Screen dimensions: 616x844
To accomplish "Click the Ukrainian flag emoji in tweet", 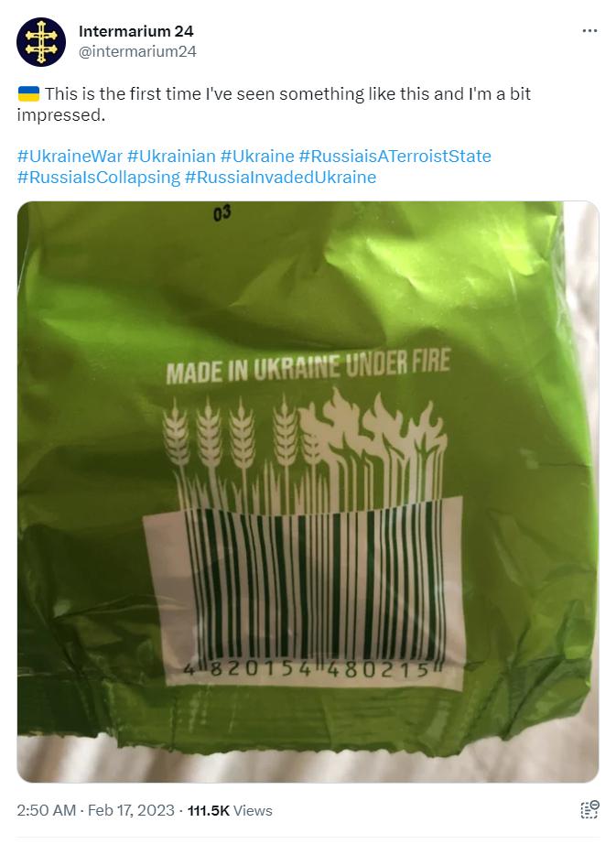I will (28, 93).
